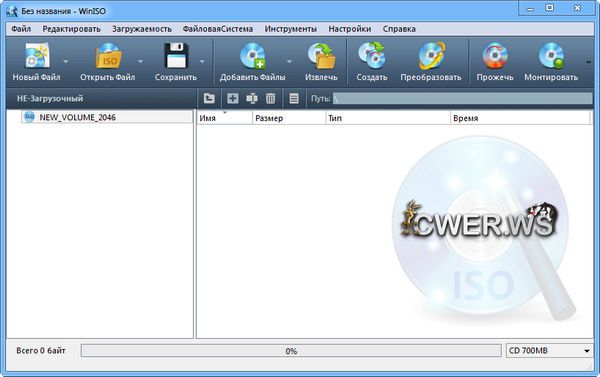This screenshot has width=600, height=377.
Task: Minimize the WinISO window
Action: [x=530, y=9]
